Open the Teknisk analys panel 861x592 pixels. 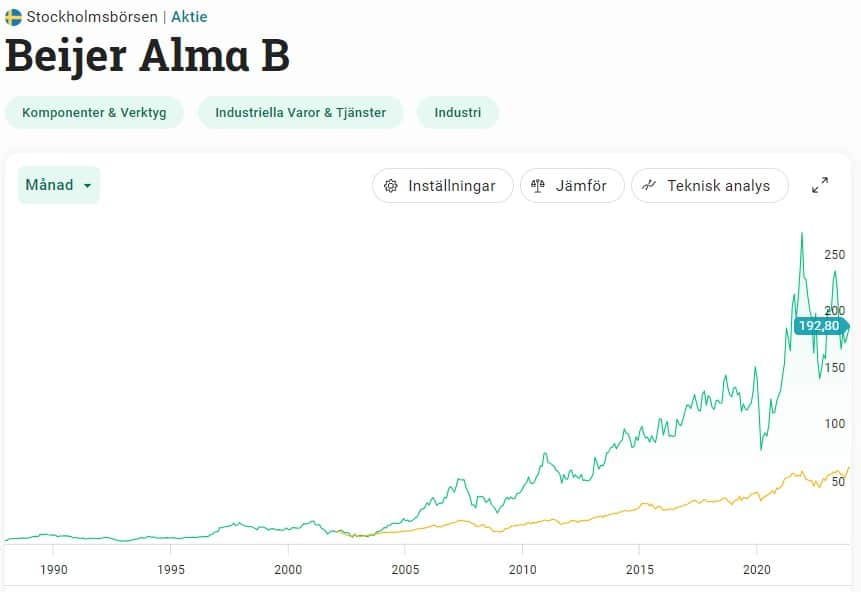tap(709, 185)
